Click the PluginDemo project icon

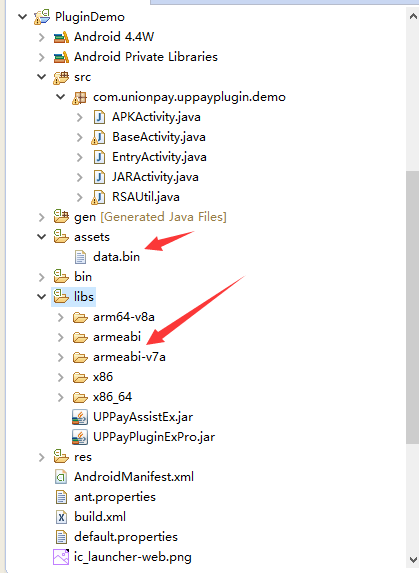(42, 17)
